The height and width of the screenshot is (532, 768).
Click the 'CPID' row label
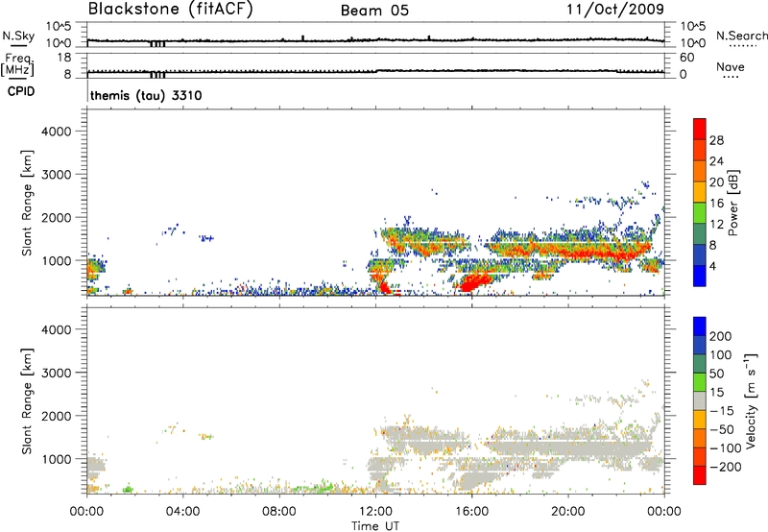tap(21, 91)
